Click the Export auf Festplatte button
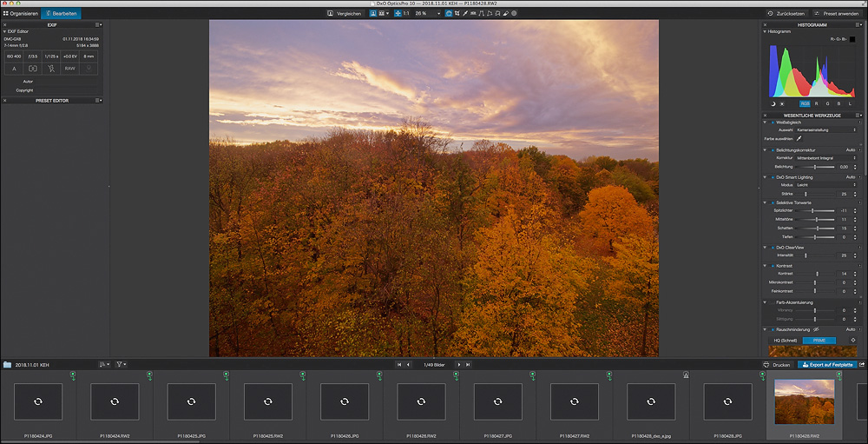Viewport: 868px width, 444px height. 827,364
